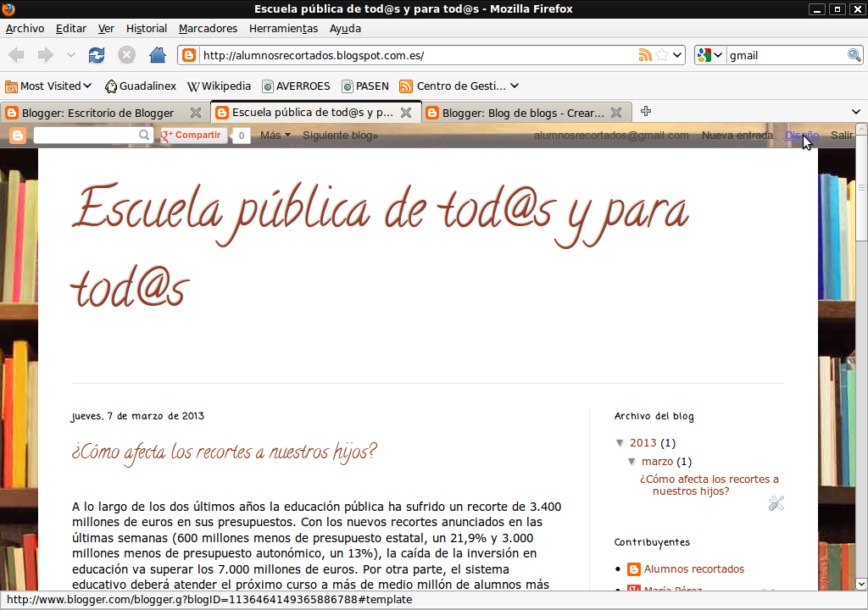Switch to the Escritorio de Blogger tab
Image resolution: width=868 pixels, height=610 pixels.
[102, 111]
